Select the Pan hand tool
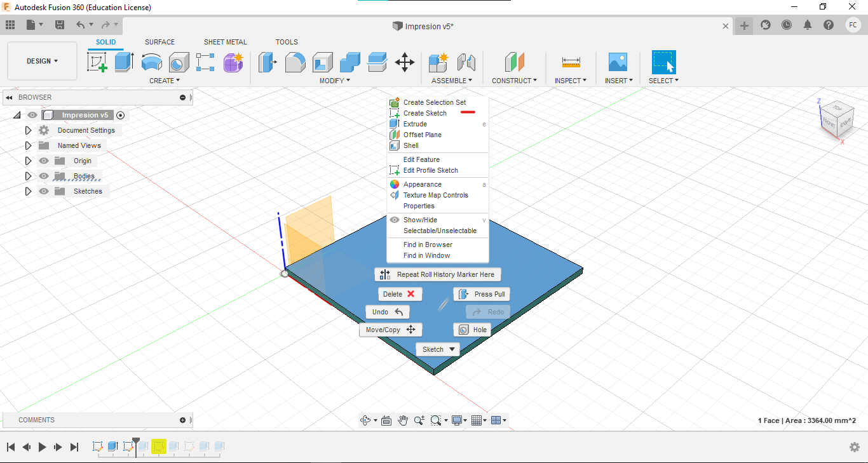 coord(402,420)
